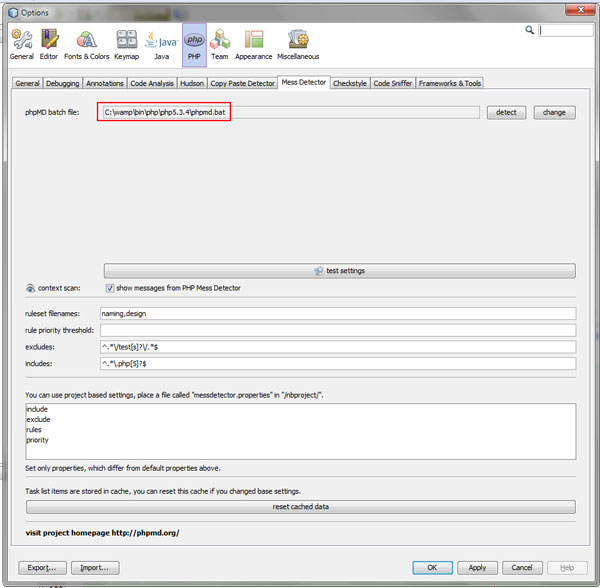Click the reset cached data button
The width and height of the screenshot is (600, 588).
tap(301, 507)
